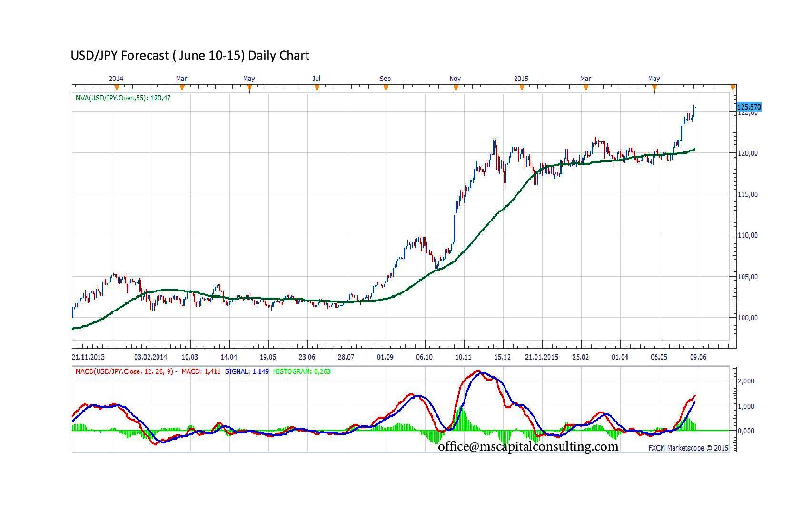Click the orange marker below 2014
Viewport: 812px width, 512px height.
(x=116, y=88)
